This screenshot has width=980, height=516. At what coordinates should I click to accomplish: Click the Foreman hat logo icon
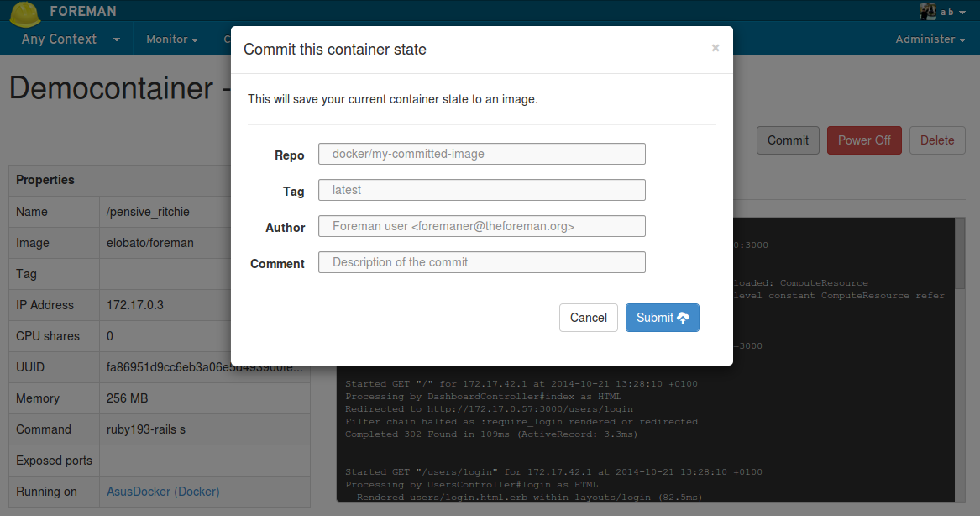click(x=24, y=13)
